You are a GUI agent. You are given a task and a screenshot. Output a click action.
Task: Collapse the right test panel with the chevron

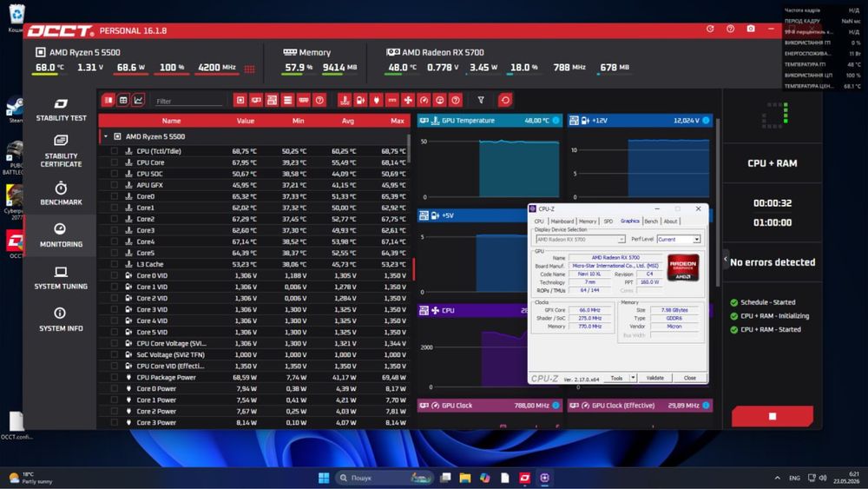(x=725, y=259)
